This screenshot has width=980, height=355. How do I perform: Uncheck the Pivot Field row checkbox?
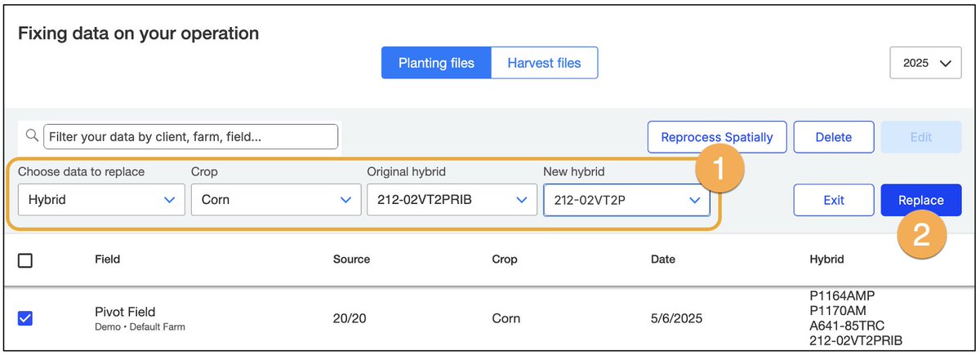point(25,318)
